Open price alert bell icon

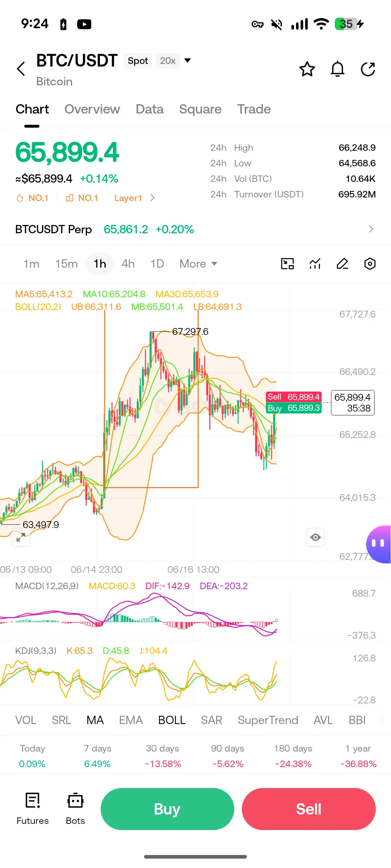pos(337,69)
